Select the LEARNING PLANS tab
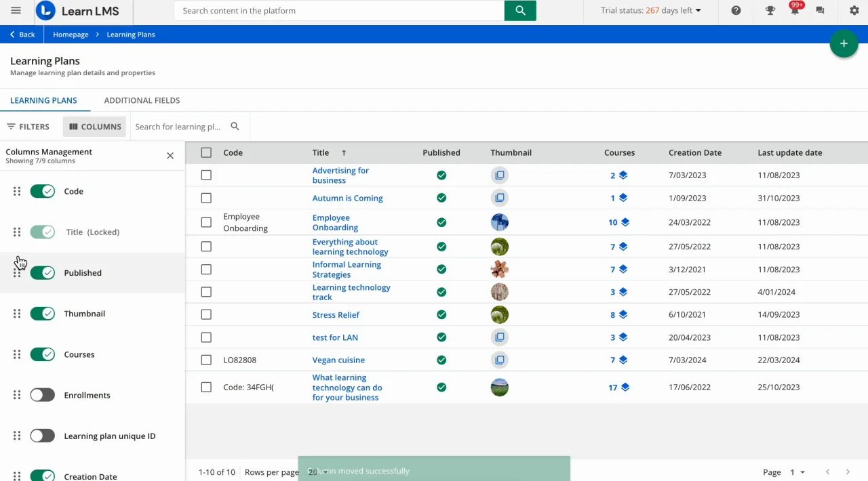This screenshot has width=868, height=481. tap(43, 100)
